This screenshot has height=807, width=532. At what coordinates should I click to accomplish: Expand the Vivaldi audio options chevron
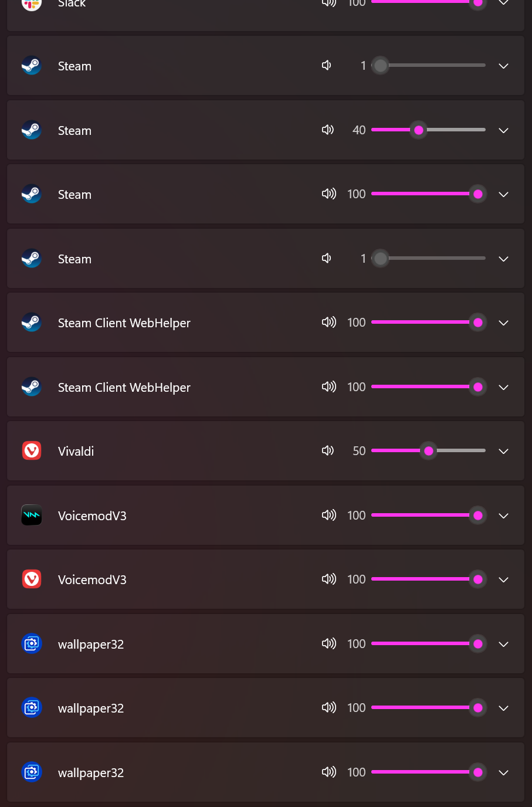click(503, 451)
